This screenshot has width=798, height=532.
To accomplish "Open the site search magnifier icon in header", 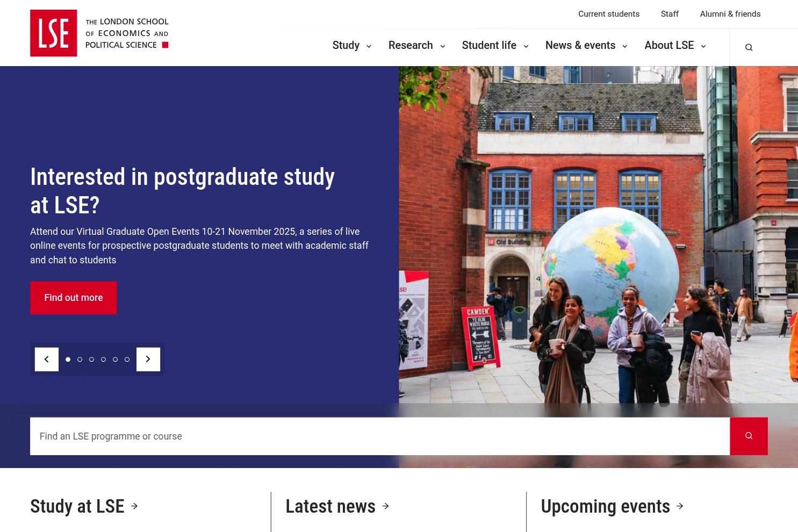I will (749, 47).
